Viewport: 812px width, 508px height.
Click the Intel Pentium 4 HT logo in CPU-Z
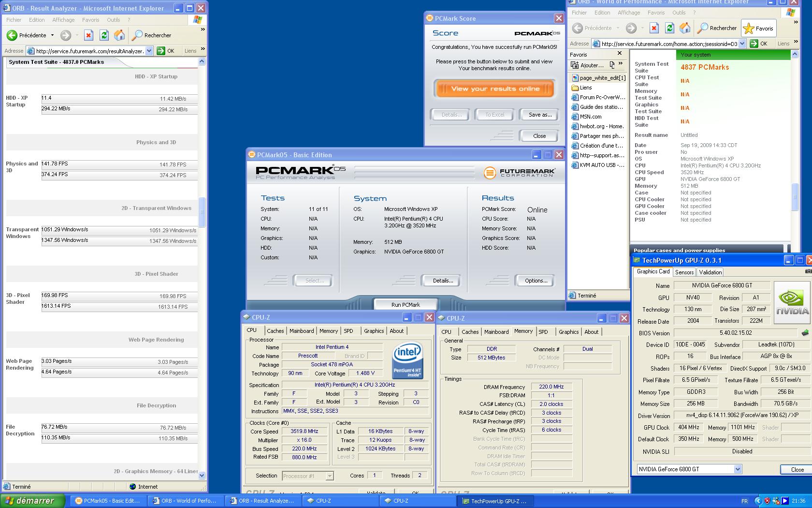407,360
